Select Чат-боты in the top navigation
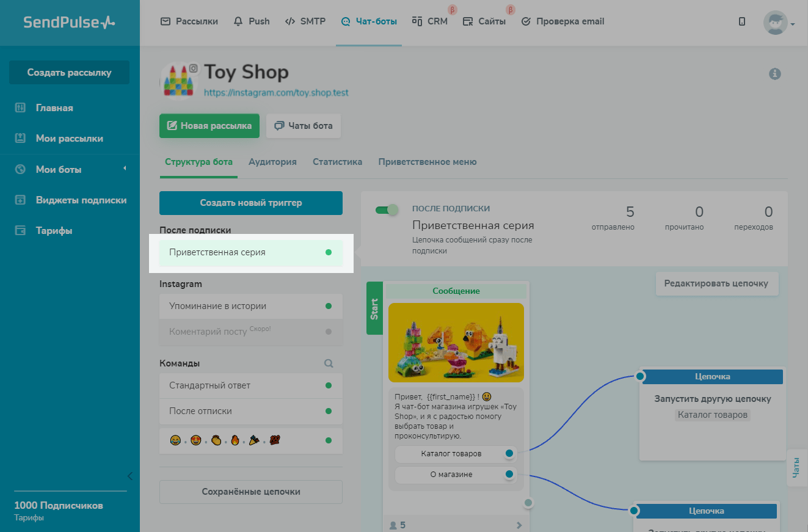The image size is (808, 532). click(x=369, y=21)
